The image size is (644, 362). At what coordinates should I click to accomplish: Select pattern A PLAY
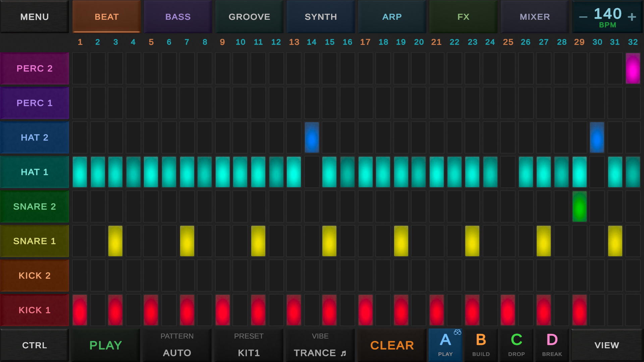[x=445, y=345]
